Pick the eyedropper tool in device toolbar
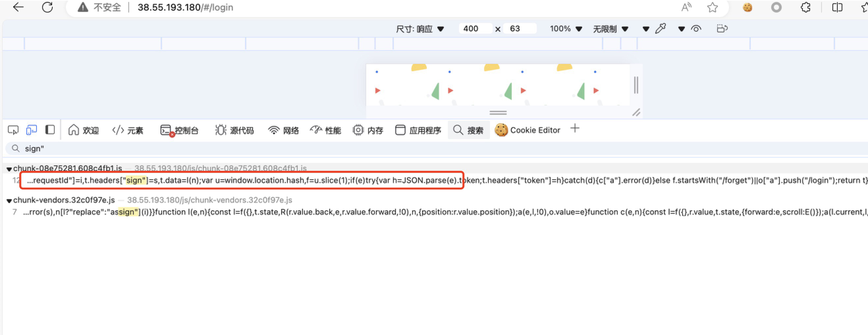 tap(661, 29)
